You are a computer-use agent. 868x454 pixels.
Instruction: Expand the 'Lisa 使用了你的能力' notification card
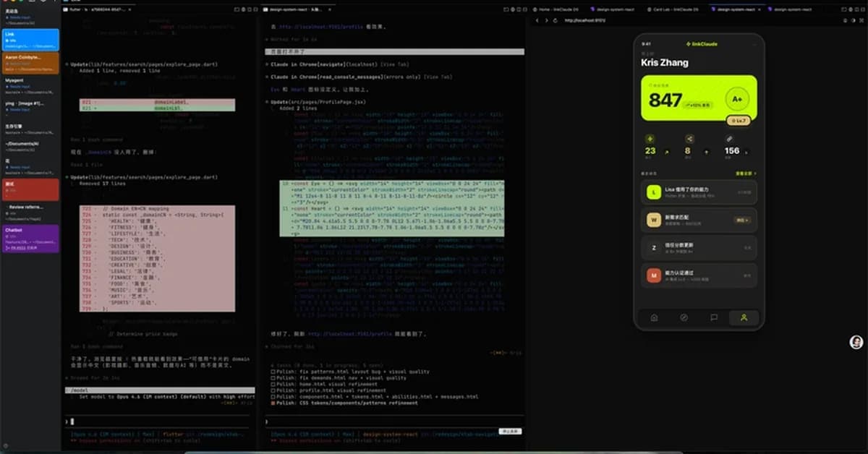click(698, 193)
